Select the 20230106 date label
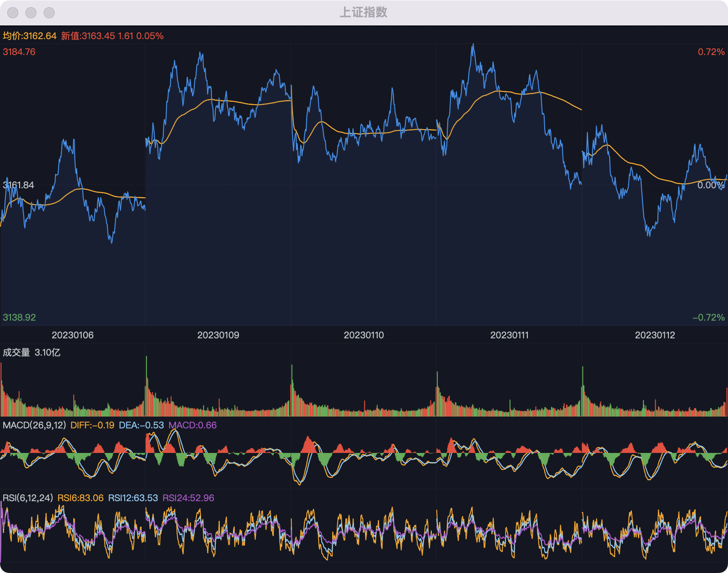The width and height of the screenshot is (728, 573). click(x=73, y=335)
